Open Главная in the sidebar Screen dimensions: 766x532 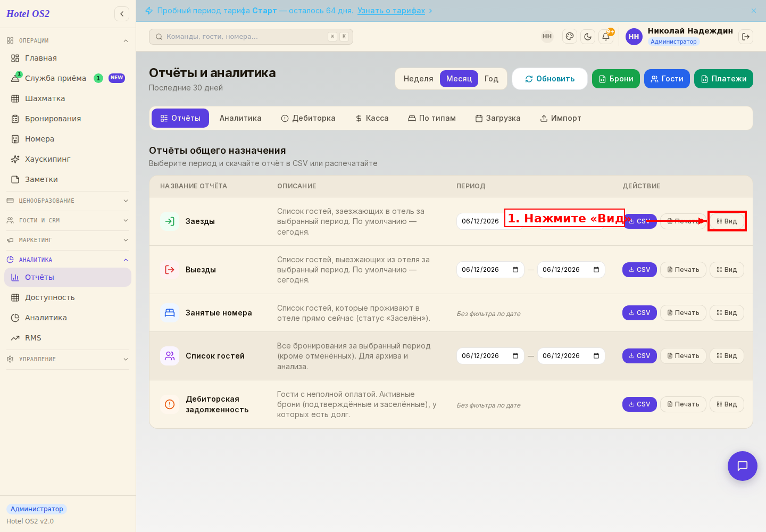tap(68, 58)
